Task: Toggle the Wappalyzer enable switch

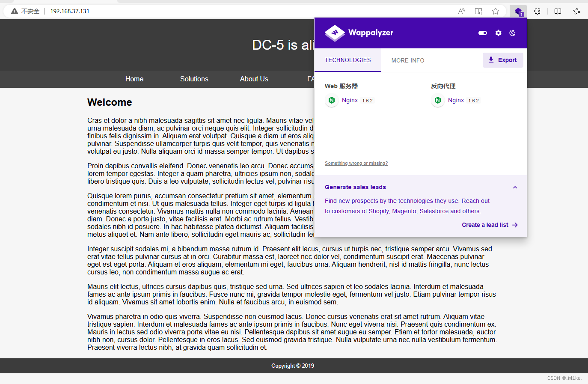Action: (483, 33)
